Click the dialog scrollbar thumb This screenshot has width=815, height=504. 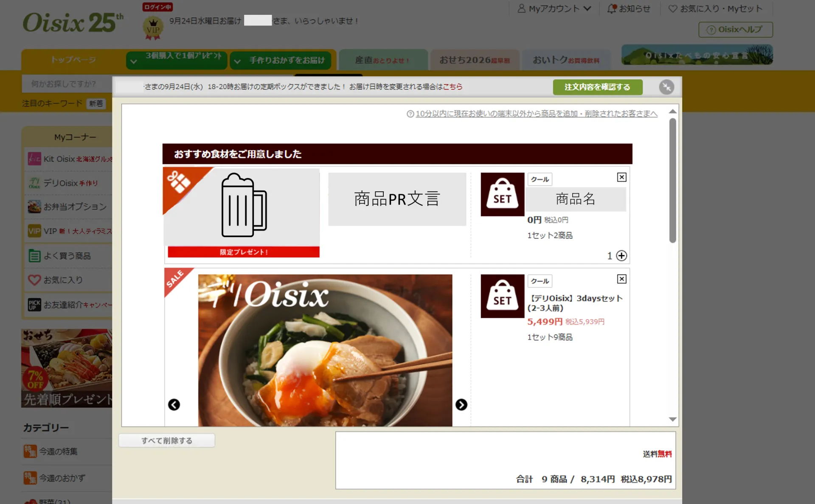pos(672,180)
